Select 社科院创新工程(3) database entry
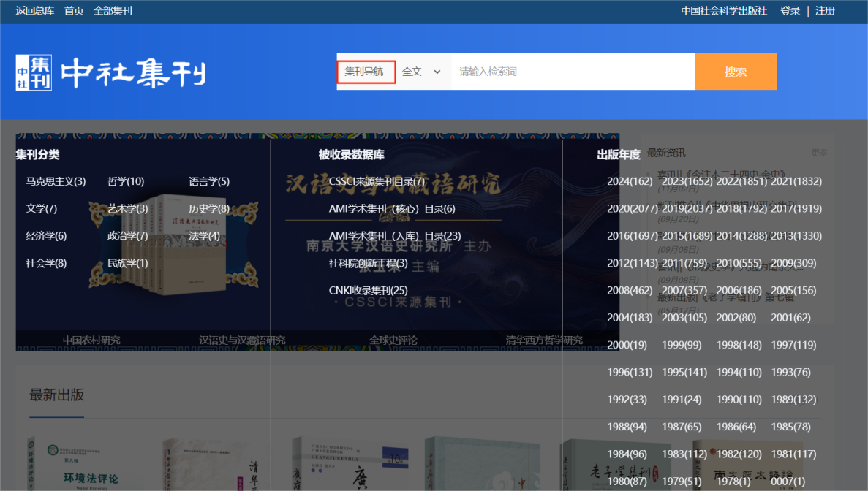The width and height of the screenshot is (868, 491). click(368, 263)
